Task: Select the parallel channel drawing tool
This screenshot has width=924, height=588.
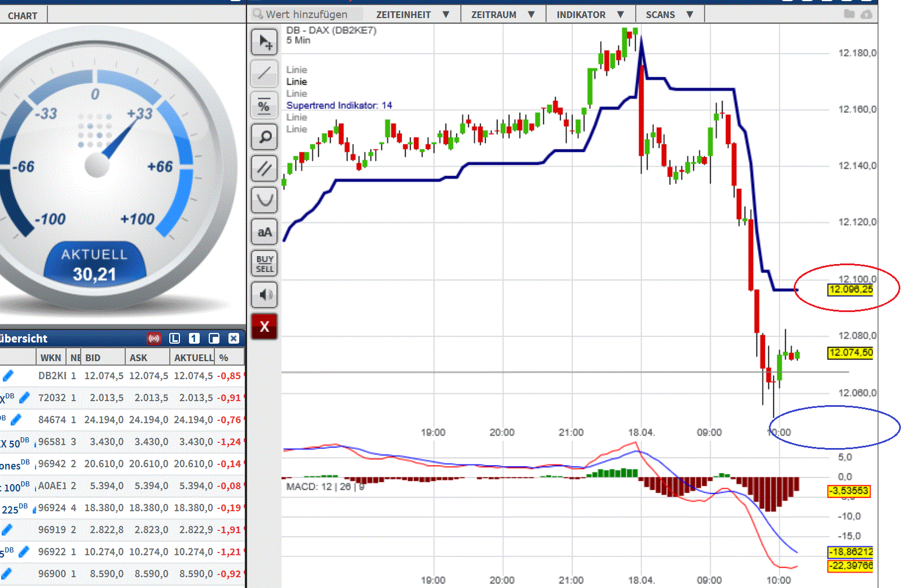Action: click(264, 168)
